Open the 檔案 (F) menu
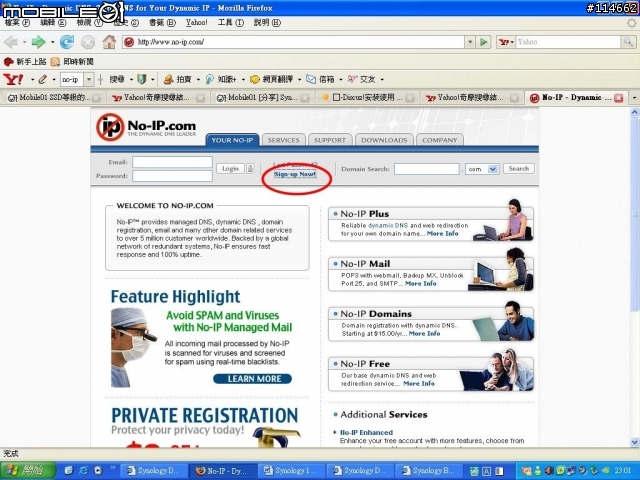 point(17,23)
